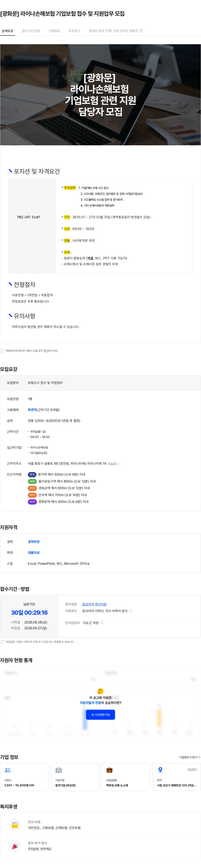Click the remaining time 30일 countdown
This screenshot has height=868, width=201.
[29, 613]
